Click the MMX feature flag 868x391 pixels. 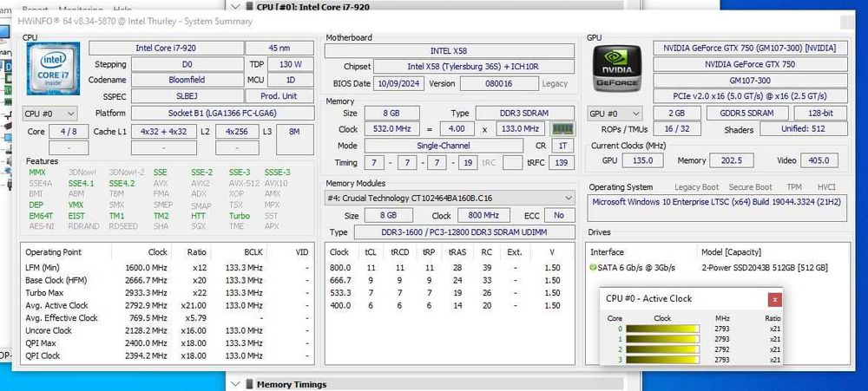coord(37,172)
